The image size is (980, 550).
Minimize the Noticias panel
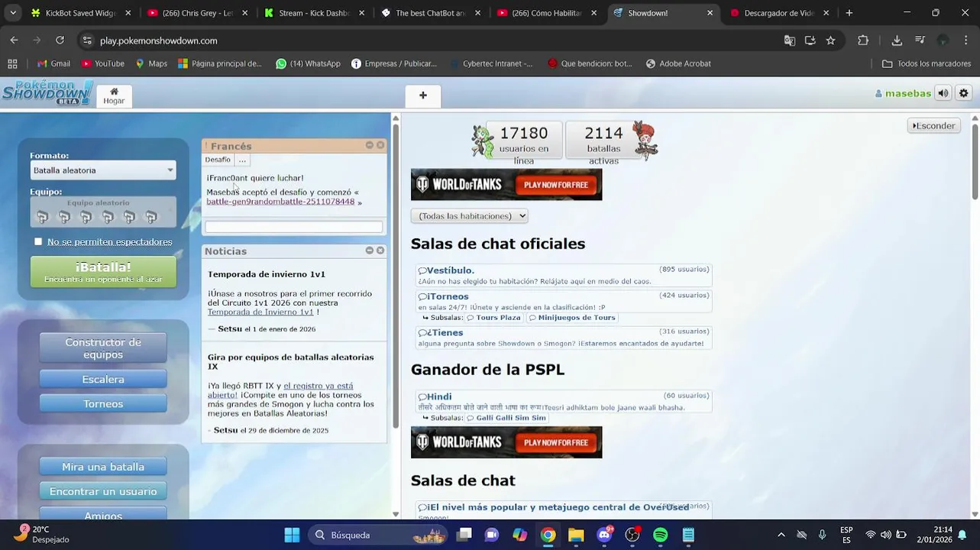pos(370,251)
